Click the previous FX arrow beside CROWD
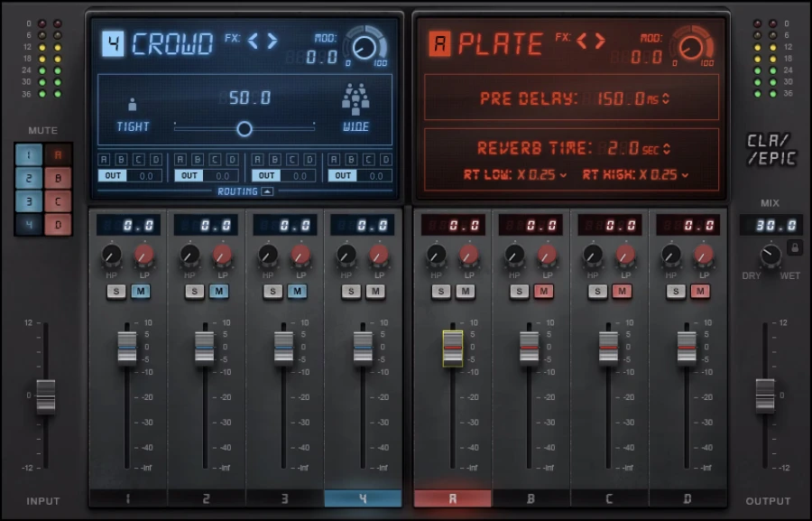 tap(253, 41)
